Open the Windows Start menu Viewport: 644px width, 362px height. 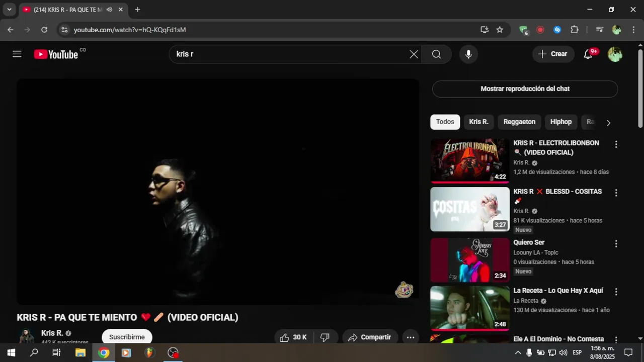click(x=11, y=352)
